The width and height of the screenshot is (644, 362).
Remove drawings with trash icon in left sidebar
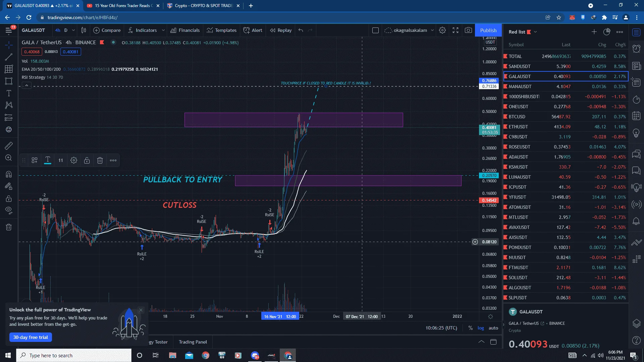(9, 227)
